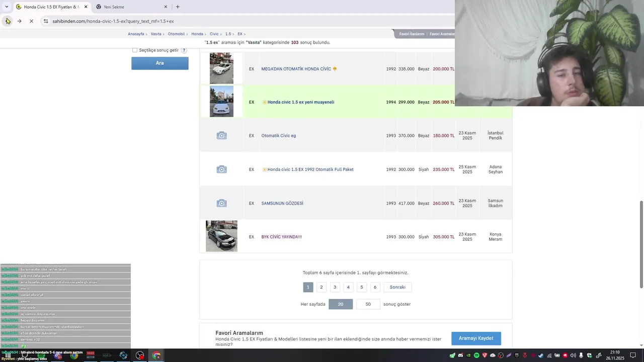644x362 pixels.
Task: Open a new tab with the plus button
Action: [178, 7]
